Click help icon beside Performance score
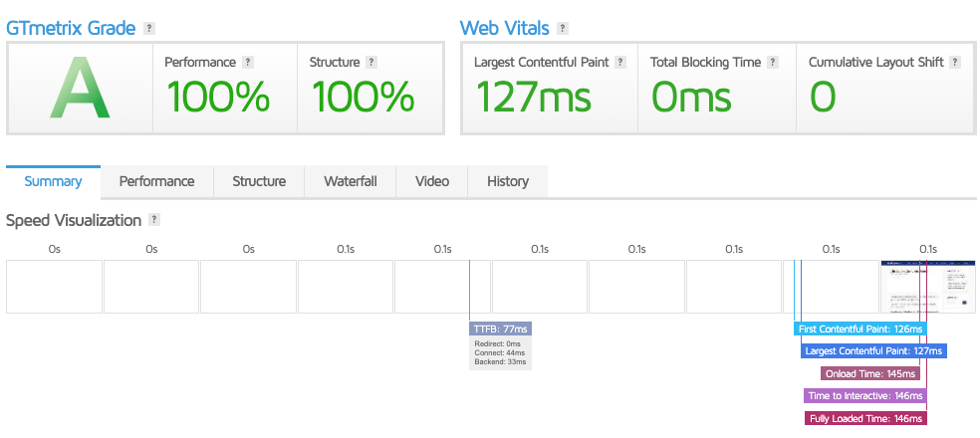Image resolution: width=980 pixels, height=438 pixels. (248, 62)
